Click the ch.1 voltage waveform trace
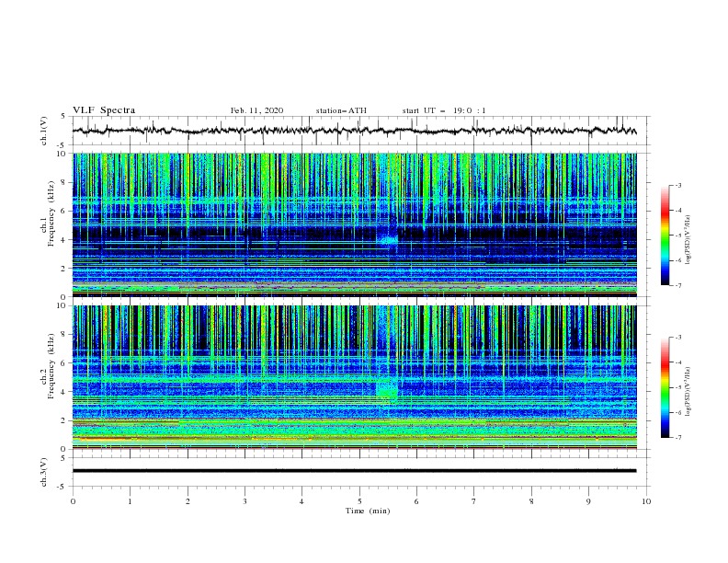This screenshot has width=728, height=563. click(354, 131)
